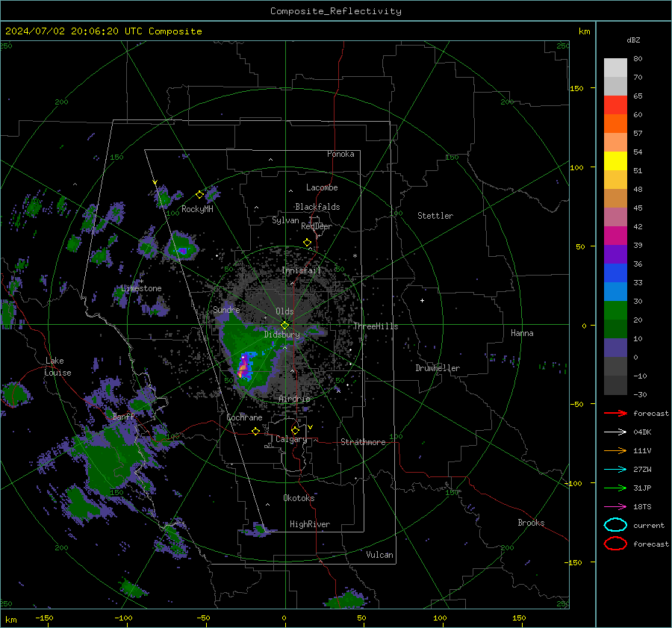Select the light gray 80 dBZ swatch
The height and width of the screenshot is (628, 672).
[615, 68]
